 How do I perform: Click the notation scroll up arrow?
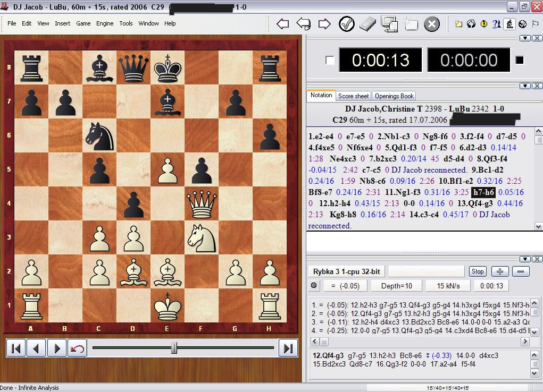tap(539, 131)
